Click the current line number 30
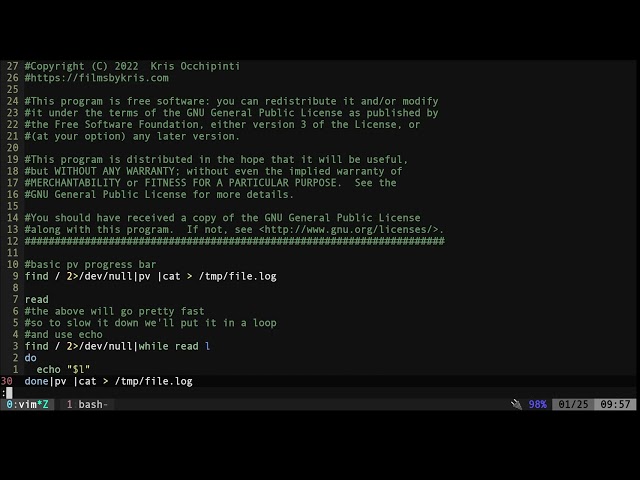Screen dimensions: 640x480 [7, 381]
